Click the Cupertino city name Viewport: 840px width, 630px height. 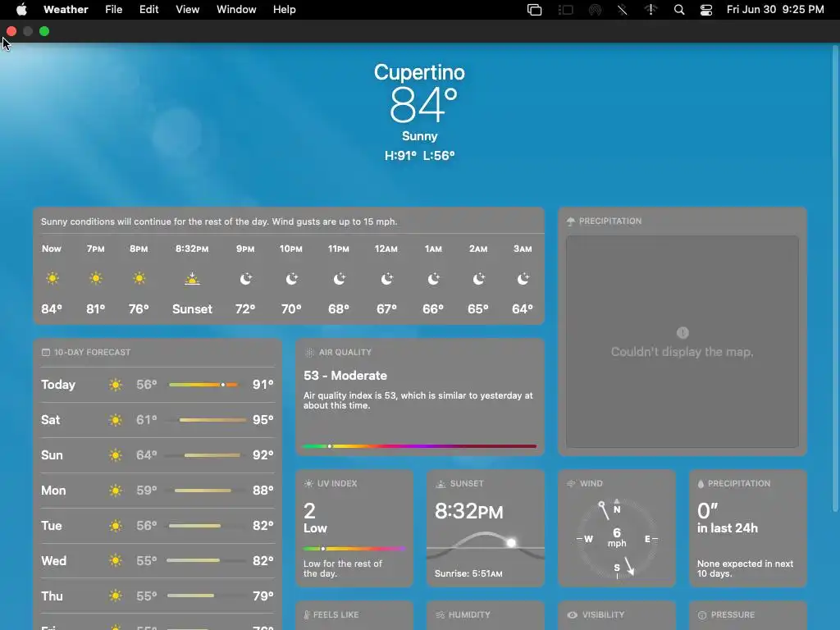(x=419, y=72)
